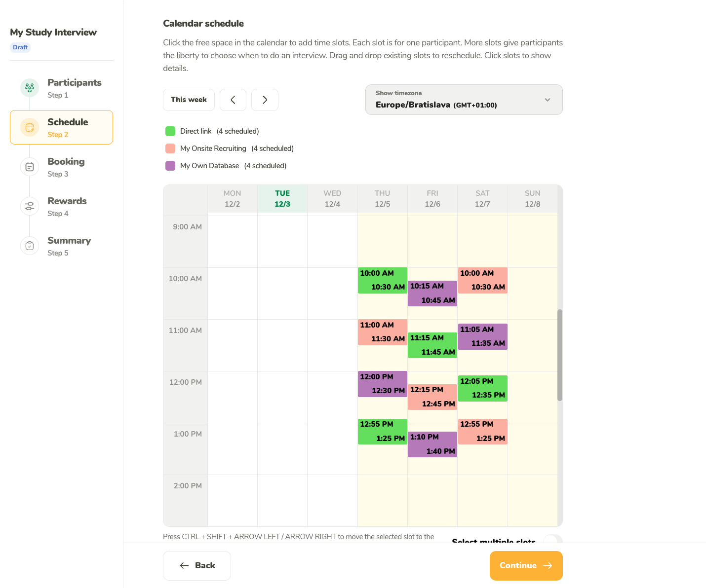The height and width of the screenshot is (588, 706).
Task: Click the timezone dropdown chevron arrow
Action: point(547,100)
